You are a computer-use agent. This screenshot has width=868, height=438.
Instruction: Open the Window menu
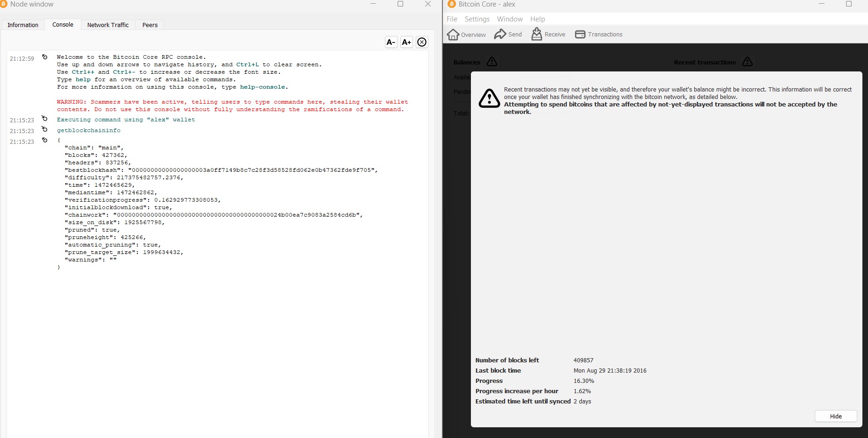(510, 19)
